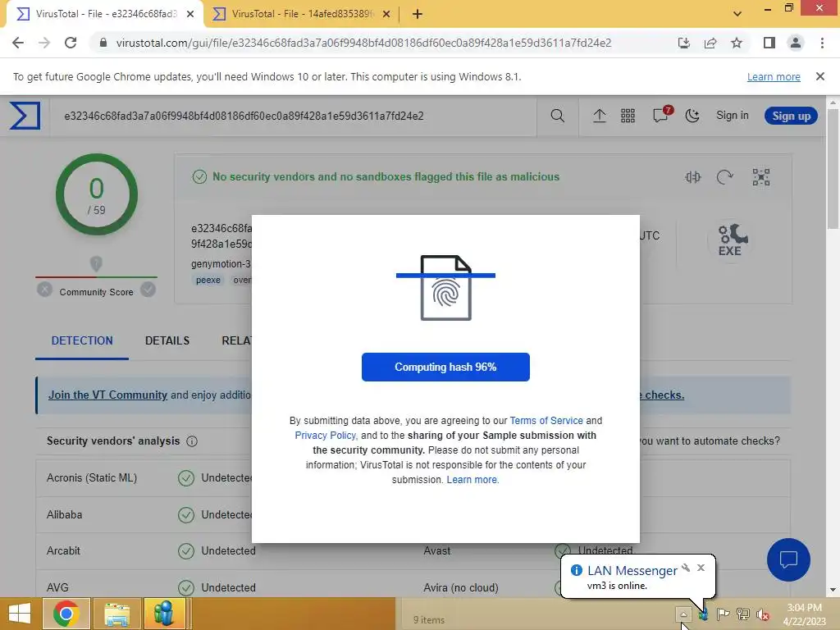This screenshot has height=630, width=840.
Task: Open the Chrome profile icon
Action: tap(796, 43)
